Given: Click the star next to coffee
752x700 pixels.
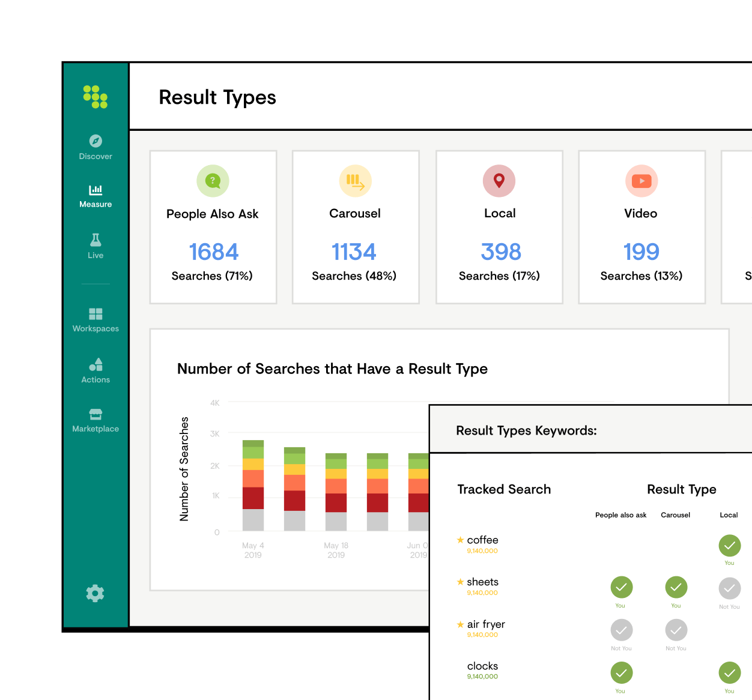Looking at the screenshot, I should (460, 540).
